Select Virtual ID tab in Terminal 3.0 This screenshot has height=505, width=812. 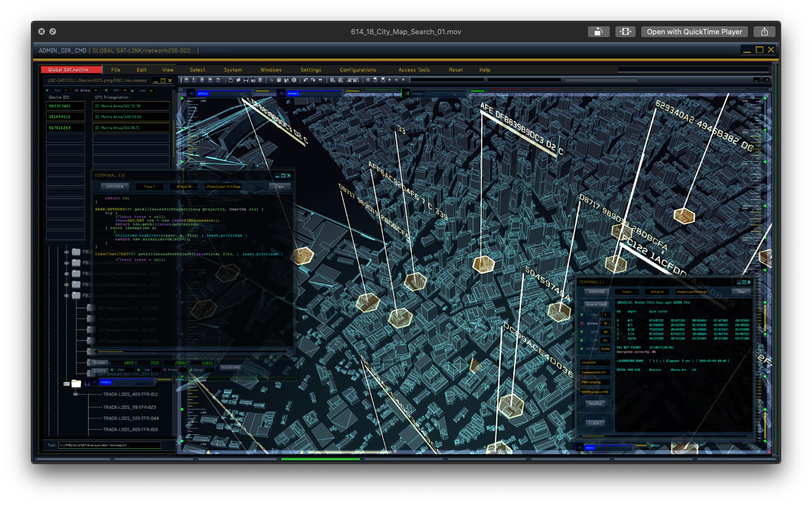[184, 186]
